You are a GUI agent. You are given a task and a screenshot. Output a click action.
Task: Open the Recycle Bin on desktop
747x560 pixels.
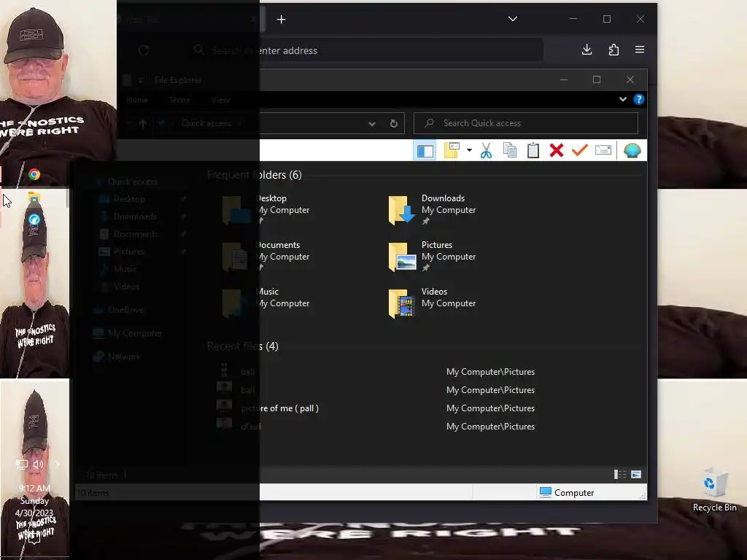click(x=714, y=491)
